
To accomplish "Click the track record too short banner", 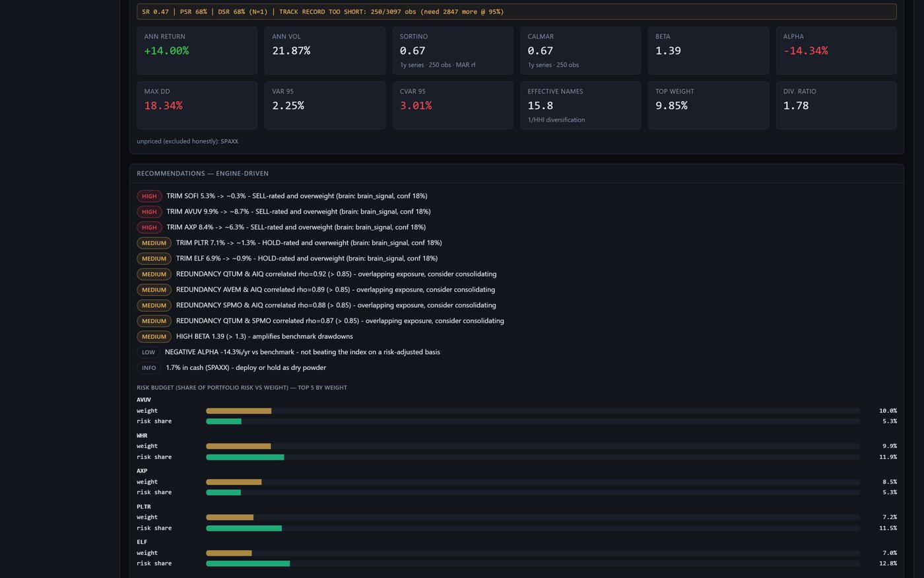I will tap(517, 11).
